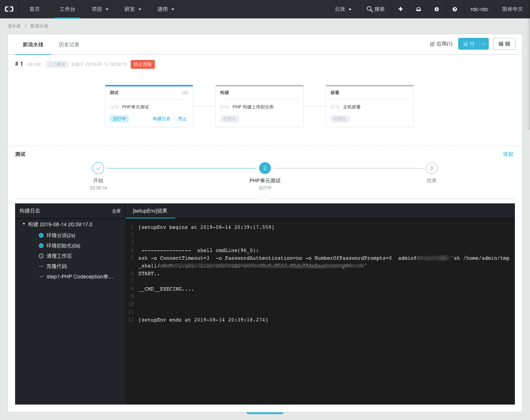Viewport: 530px width, 420px height.
Task: Switch to the 历史记录 tab
Action: click(x=69, y=45)
